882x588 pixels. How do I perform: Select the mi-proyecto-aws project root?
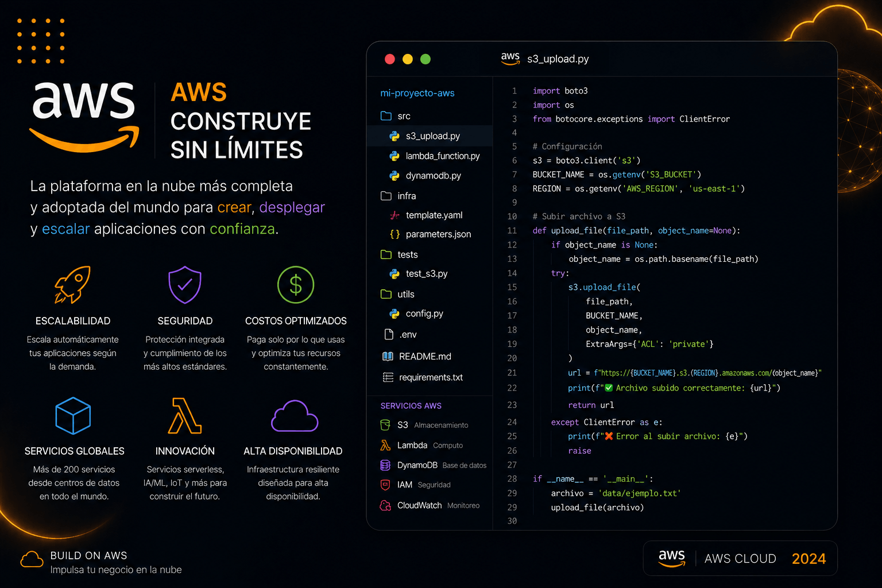tap(417, 93)
